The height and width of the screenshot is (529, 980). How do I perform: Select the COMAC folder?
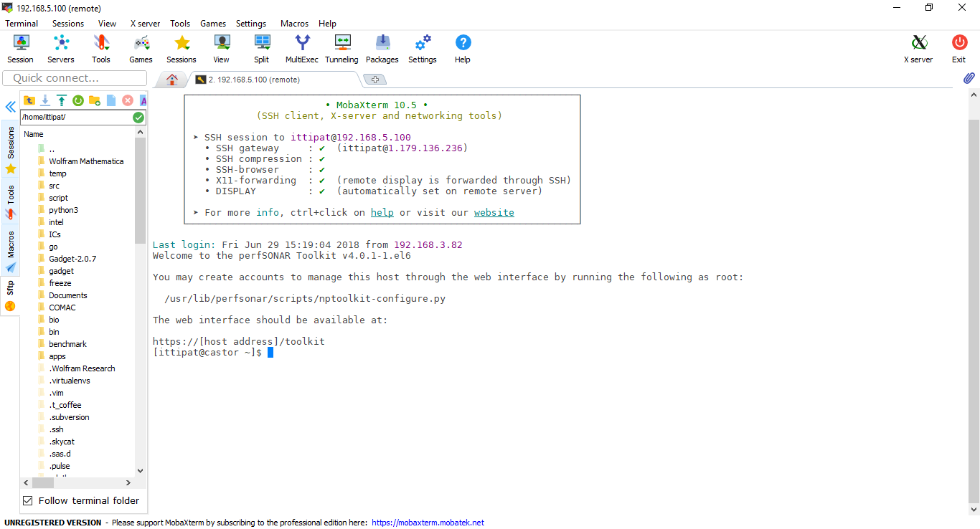pos(62,308)
